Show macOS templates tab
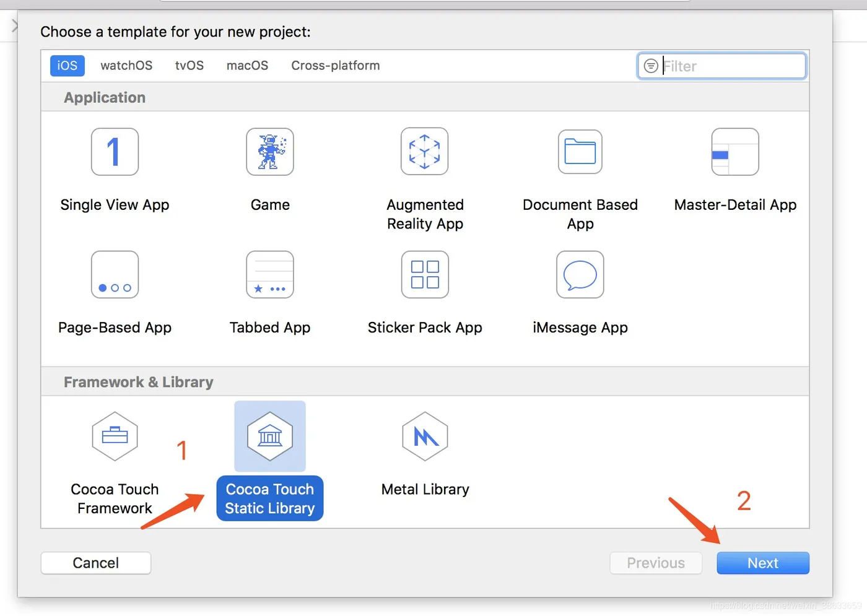 [x=247, y=66]
